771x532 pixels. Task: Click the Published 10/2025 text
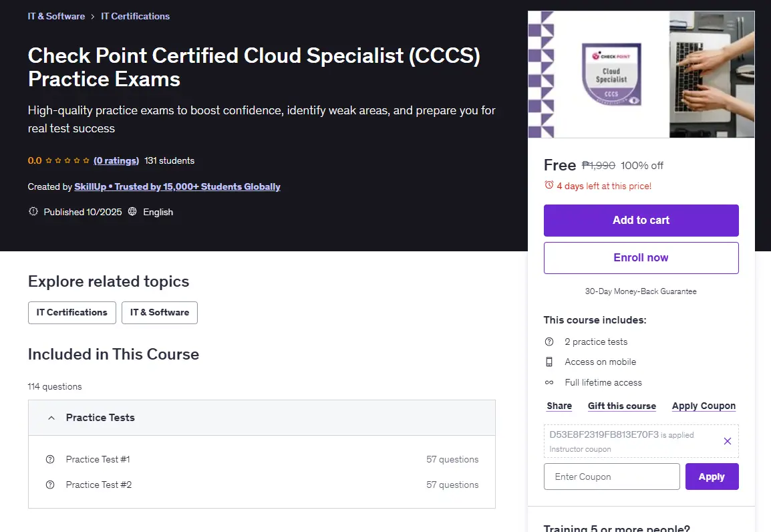pos(83,212)
